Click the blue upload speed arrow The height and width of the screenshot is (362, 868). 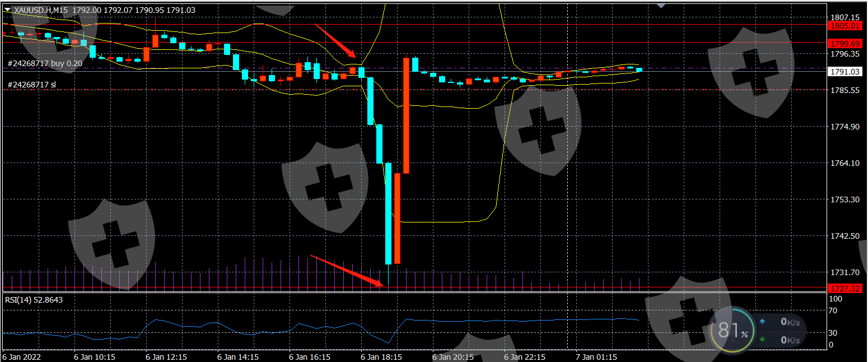click(762, 322)
